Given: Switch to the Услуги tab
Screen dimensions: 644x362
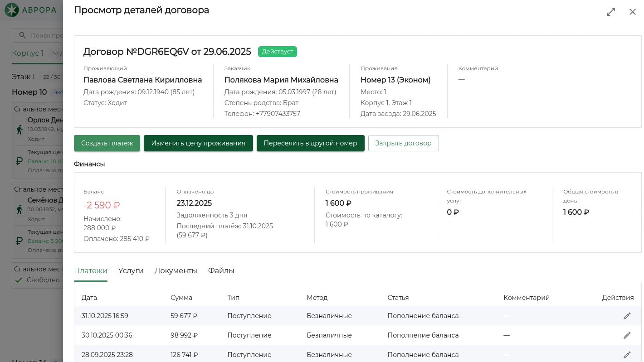Looking at the screenshot, I should click(x=131, y=271).
